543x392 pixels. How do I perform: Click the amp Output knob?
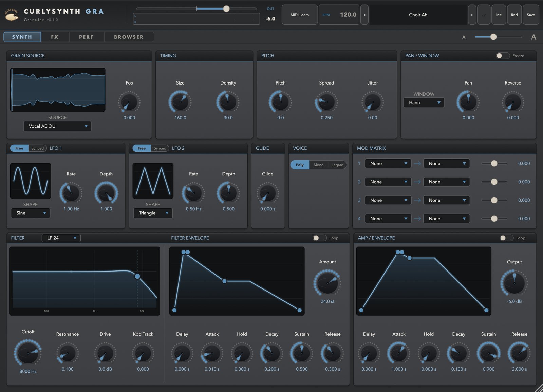[514, 282]
